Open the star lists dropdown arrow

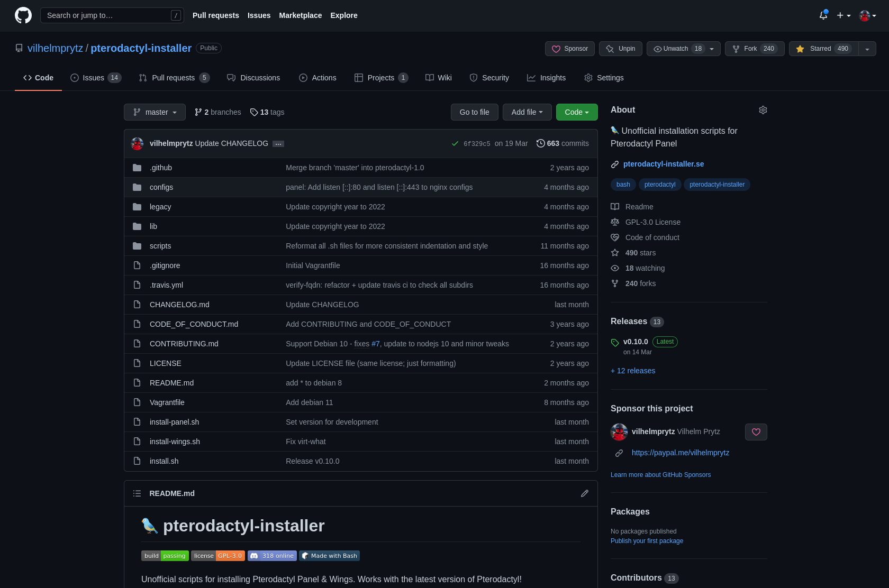click(x=867, y=49)
